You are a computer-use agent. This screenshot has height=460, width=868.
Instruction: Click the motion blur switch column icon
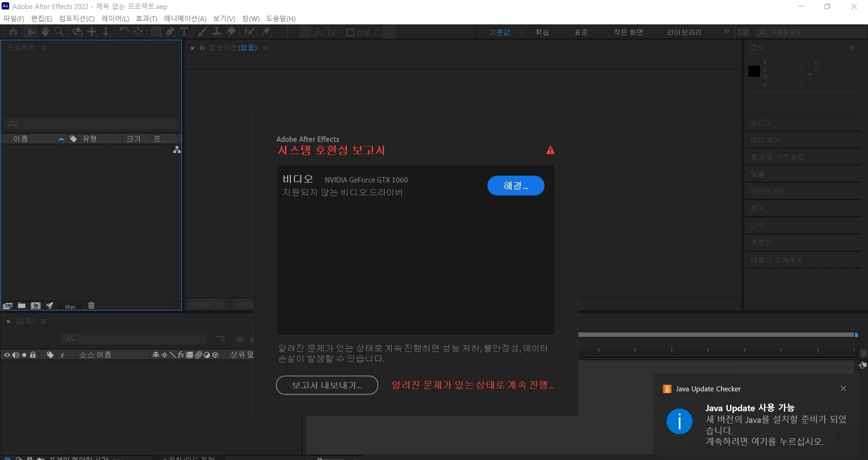198,355
